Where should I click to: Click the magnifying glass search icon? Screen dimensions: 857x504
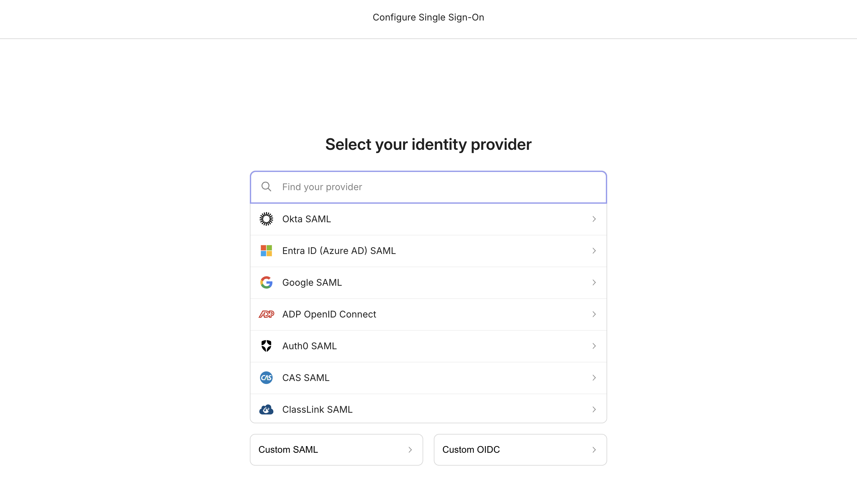(x=266, y=187)
